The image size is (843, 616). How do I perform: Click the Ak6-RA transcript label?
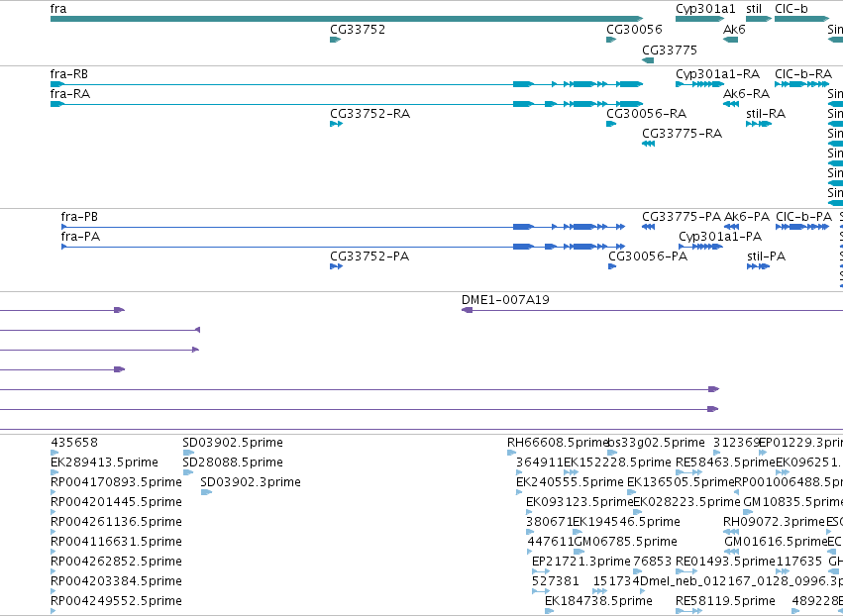[x=747, y=94]
